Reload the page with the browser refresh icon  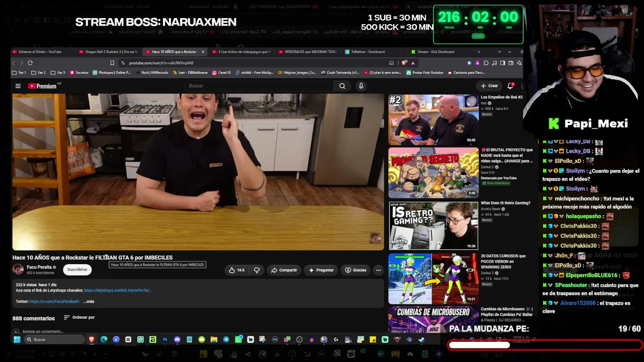[x=30, y=63]
